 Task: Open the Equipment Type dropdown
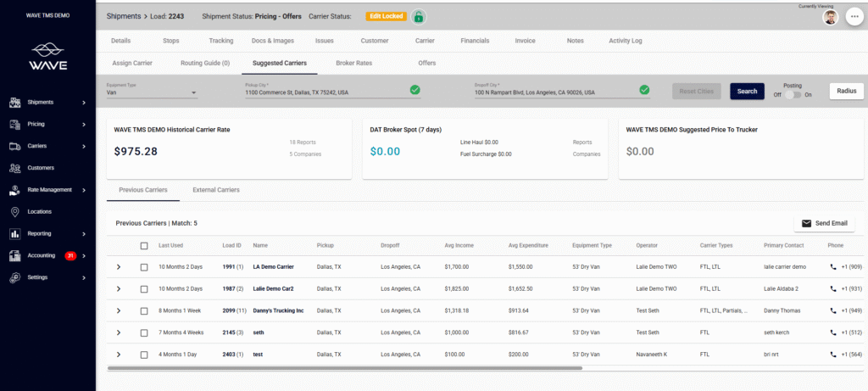pos(152,92)
